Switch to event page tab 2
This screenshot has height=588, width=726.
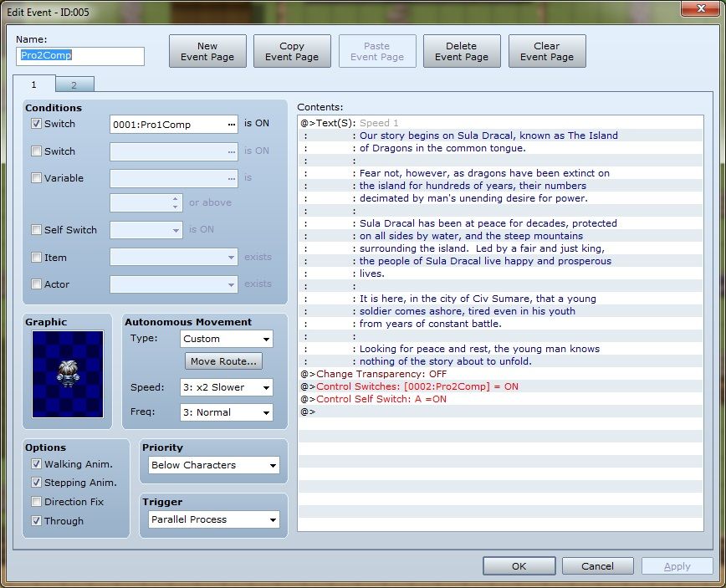pyautogui.click(x=74, y=84)
